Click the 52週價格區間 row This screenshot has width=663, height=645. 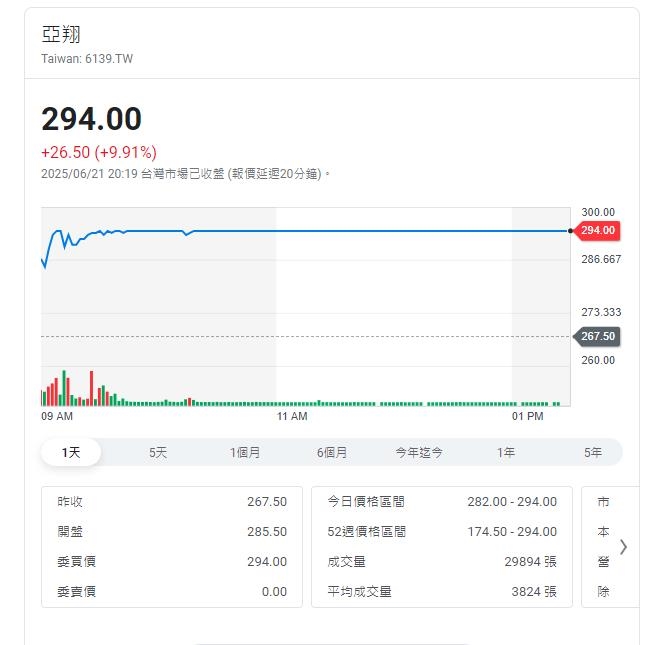tap(441, 532)
